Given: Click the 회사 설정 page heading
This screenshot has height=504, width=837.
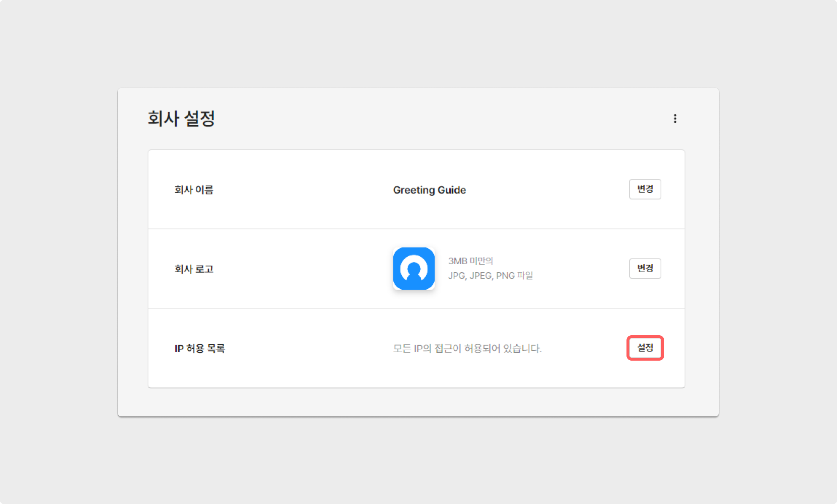Looking at the screenshot, I should tap(181, 118).
